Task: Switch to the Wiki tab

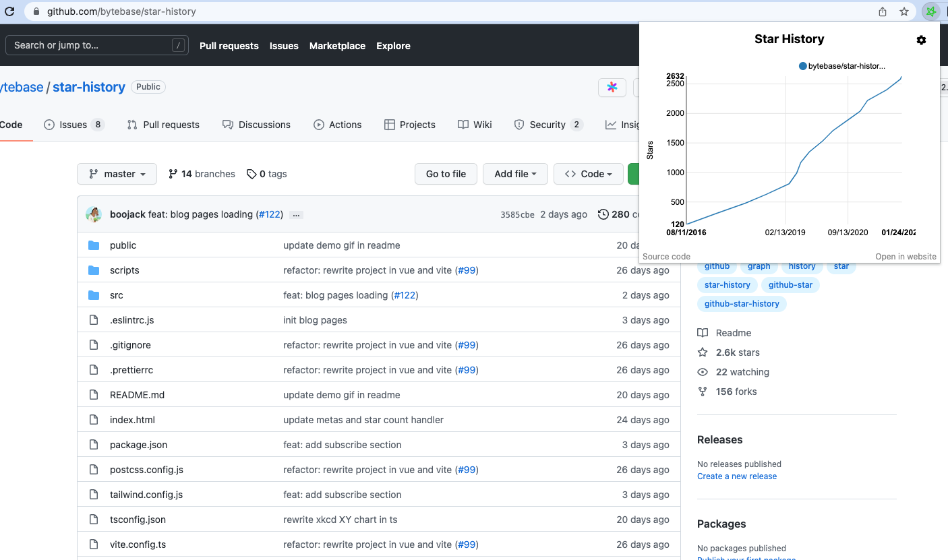Action: click(x=475, y=125)
